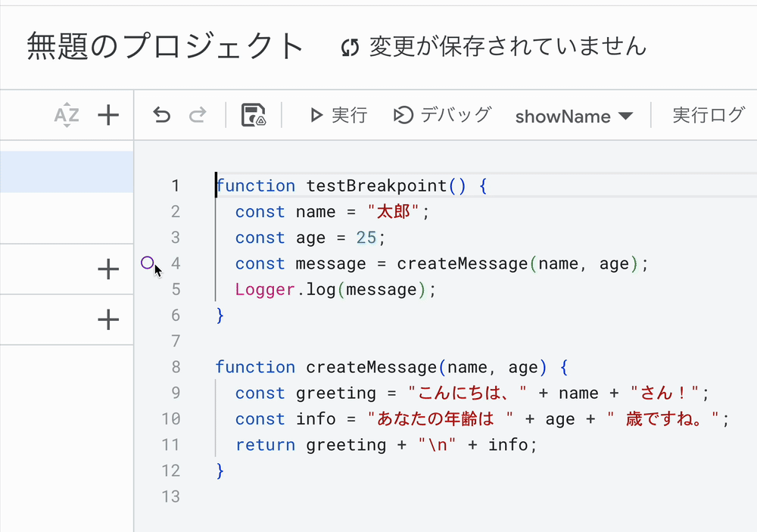
Task: Click the plus icon beside line 4
Action: 108,269
